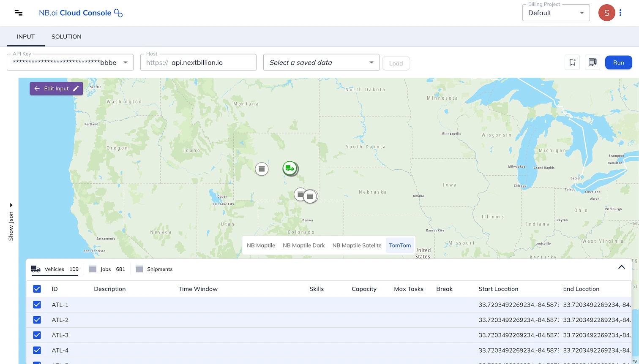The height and width of the screenshot is (364, 639).
Task: Select the Vehicles 109 tab
Action: [55, 269]
